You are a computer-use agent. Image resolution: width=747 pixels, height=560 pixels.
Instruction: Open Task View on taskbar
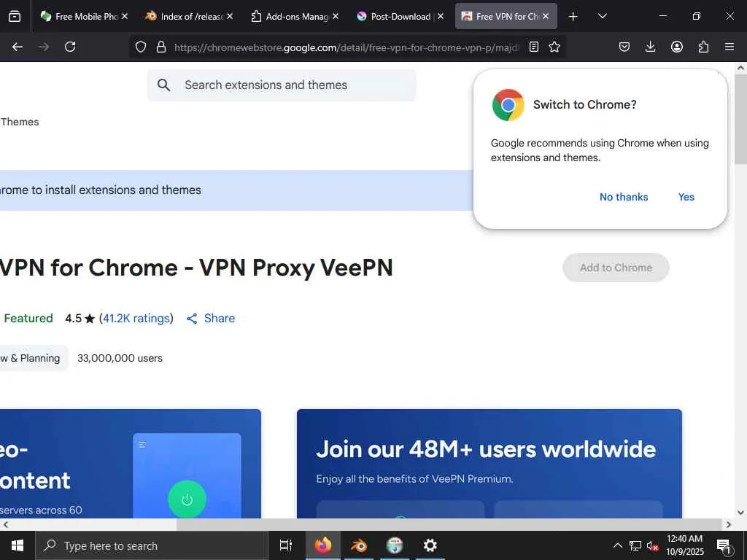[285, 545]
